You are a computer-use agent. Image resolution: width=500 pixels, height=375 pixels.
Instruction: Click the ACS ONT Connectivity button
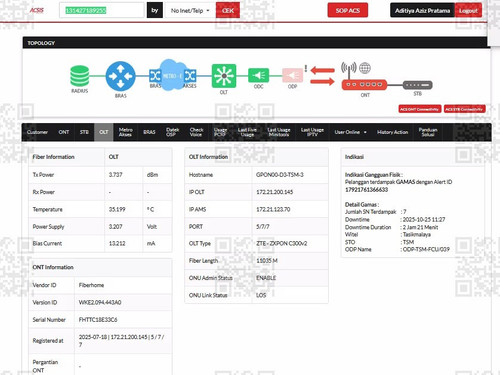pyautogui.click(x=420, y=109)
